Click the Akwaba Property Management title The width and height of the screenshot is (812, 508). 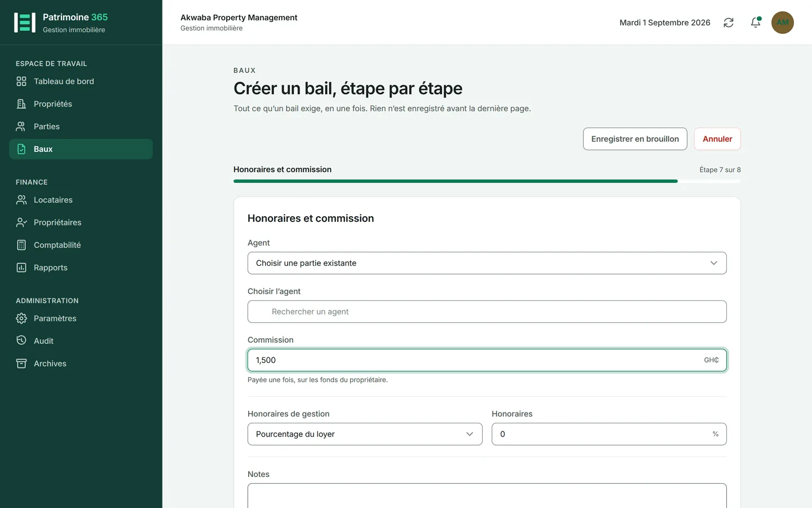239,17
